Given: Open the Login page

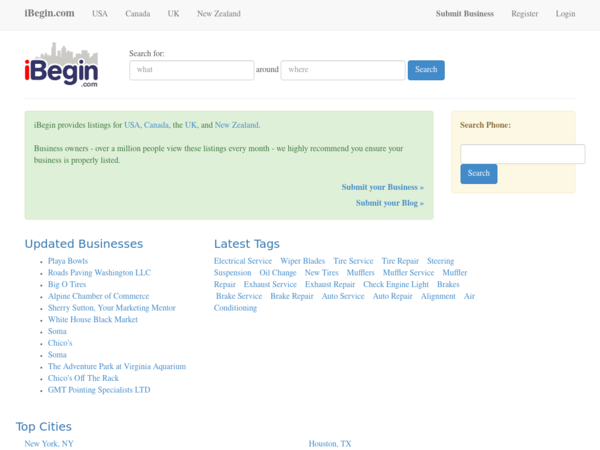Looking at the screenshot, I should click(566, 14).
